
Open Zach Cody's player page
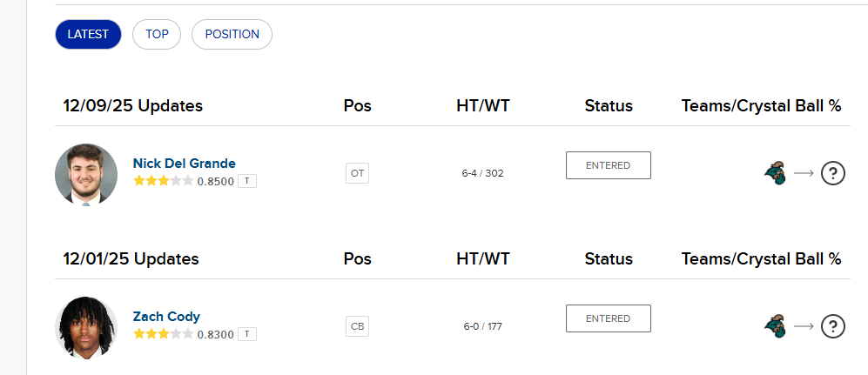click(x=166, y=317)
